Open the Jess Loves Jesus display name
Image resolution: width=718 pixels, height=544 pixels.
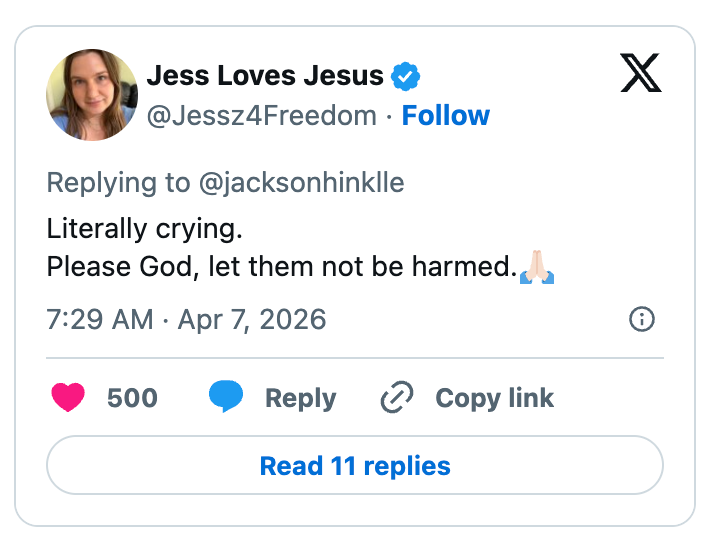click(x=265, y=76)
